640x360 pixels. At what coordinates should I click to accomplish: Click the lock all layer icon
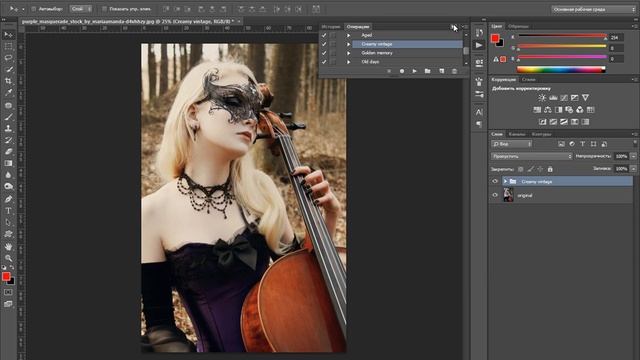550,169
